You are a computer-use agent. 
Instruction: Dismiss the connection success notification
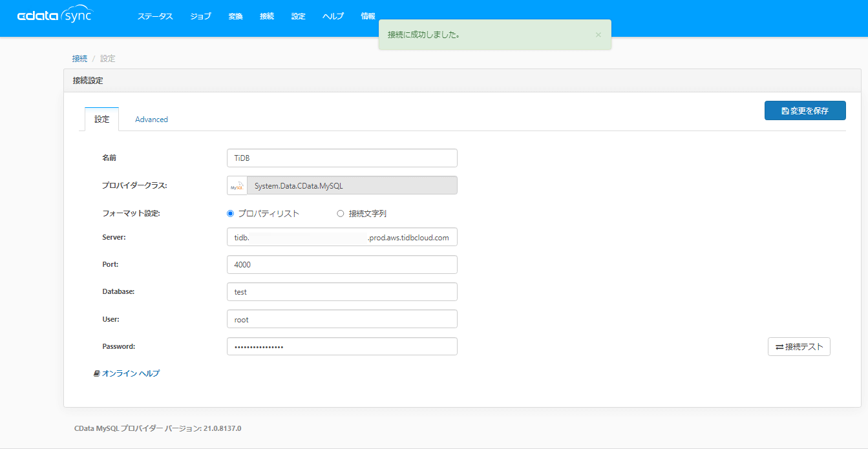click(598, 35)
